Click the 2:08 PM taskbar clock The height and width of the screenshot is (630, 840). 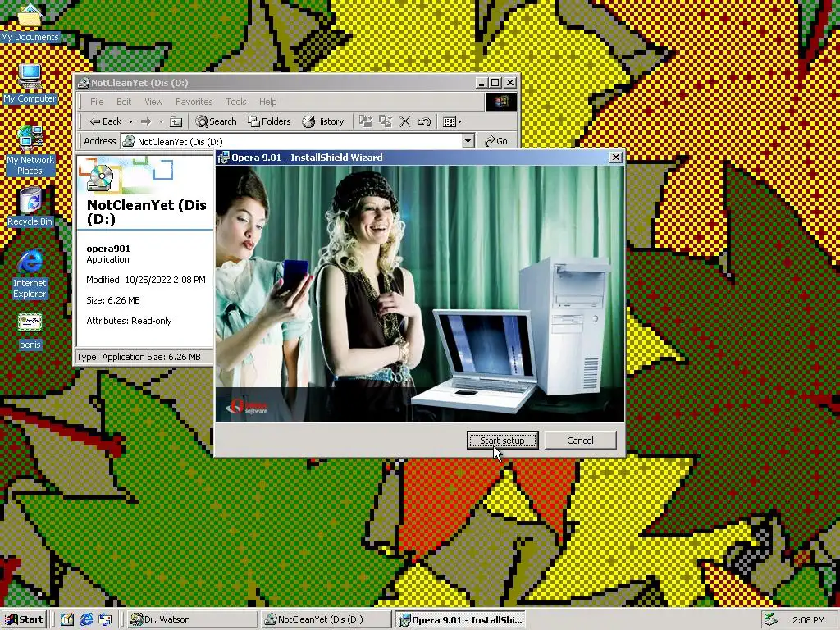point(808,620)
